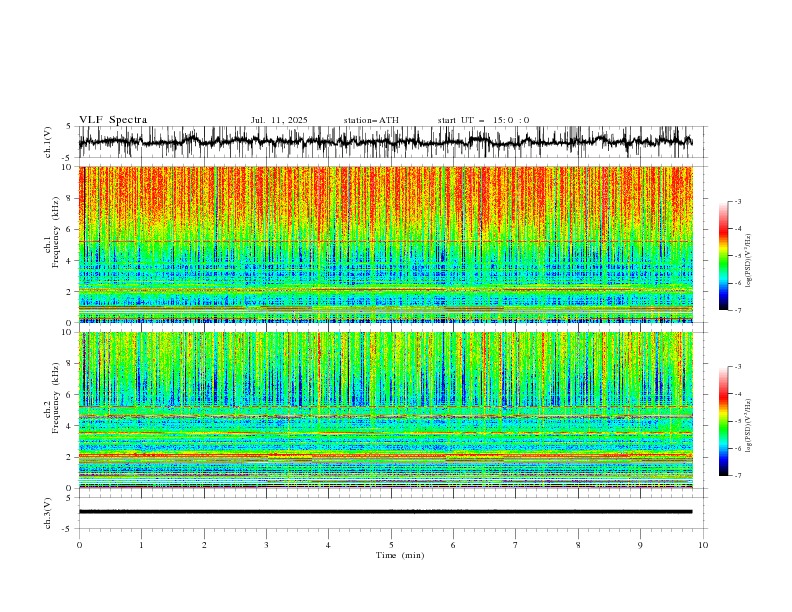Click the "1" tick on the time axis
The width and height of the screenshot is (792, 612).
tap(141, 545)
